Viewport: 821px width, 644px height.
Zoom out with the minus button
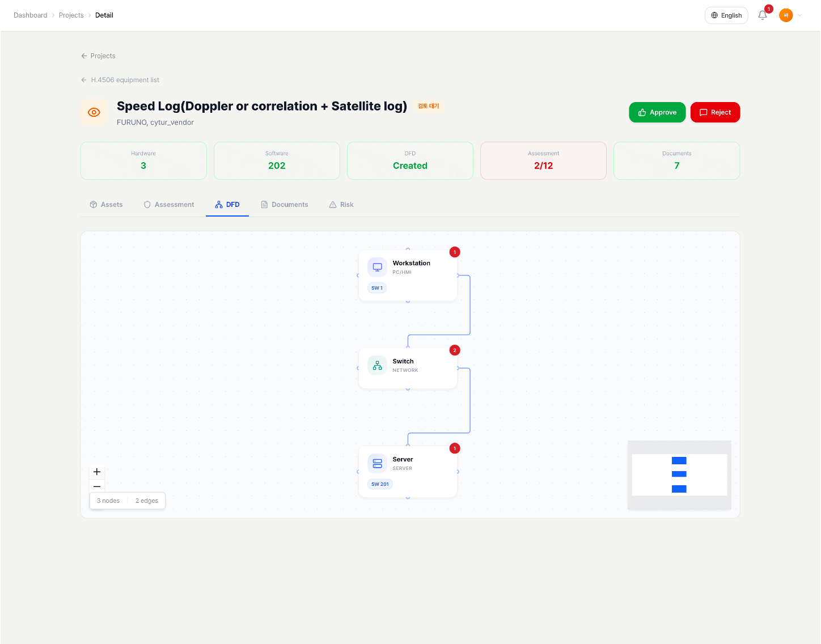click(97, 486)
